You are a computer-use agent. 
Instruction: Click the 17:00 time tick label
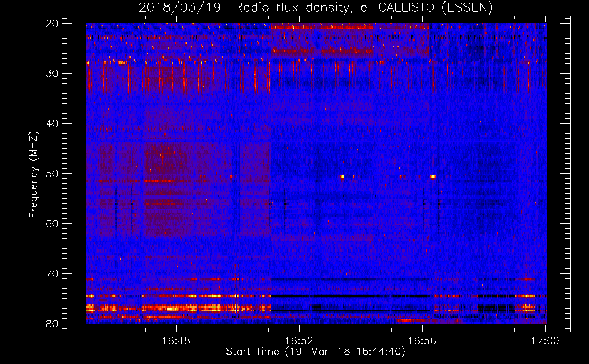pos(545,341)
